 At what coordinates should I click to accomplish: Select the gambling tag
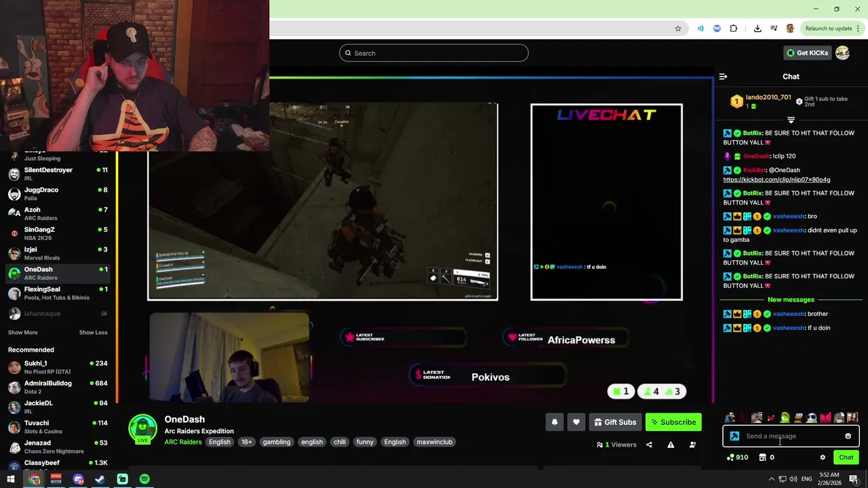[x=277, y=442]
